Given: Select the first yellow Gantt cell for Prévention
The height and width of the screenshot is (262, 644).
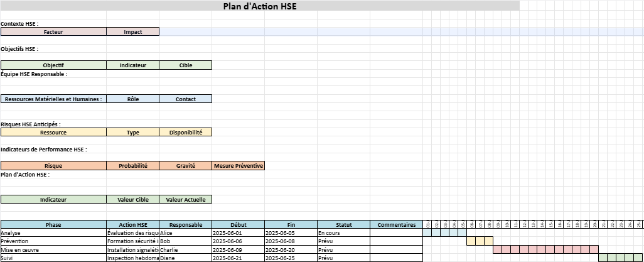Looking at the screenshot, I should (x=471, y=241).
